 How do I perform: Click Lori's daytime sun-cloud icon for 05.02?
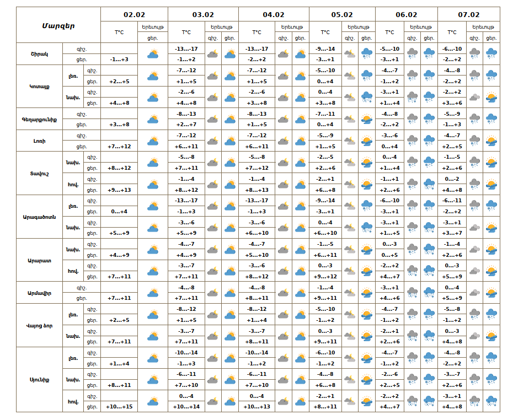[366, 141]
